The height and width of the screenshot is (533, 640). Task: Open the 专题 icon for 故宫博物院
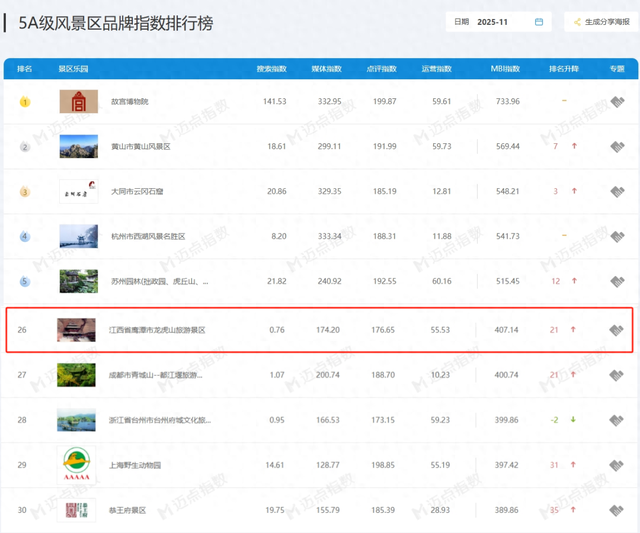click(x=617, y=102)
